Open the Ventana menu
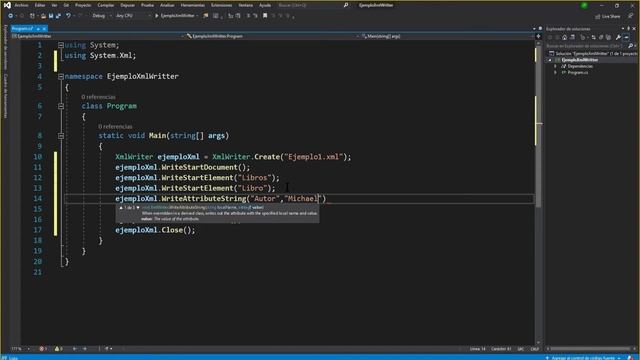Screen dimensions: 640x360 tap(245, 5)
